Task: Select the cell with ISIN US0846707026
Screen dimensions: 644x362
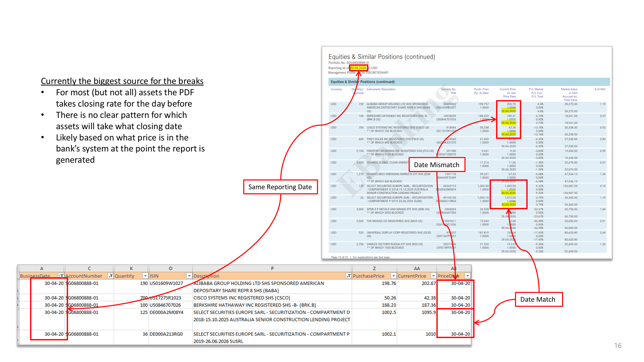Action: (165, 305)
